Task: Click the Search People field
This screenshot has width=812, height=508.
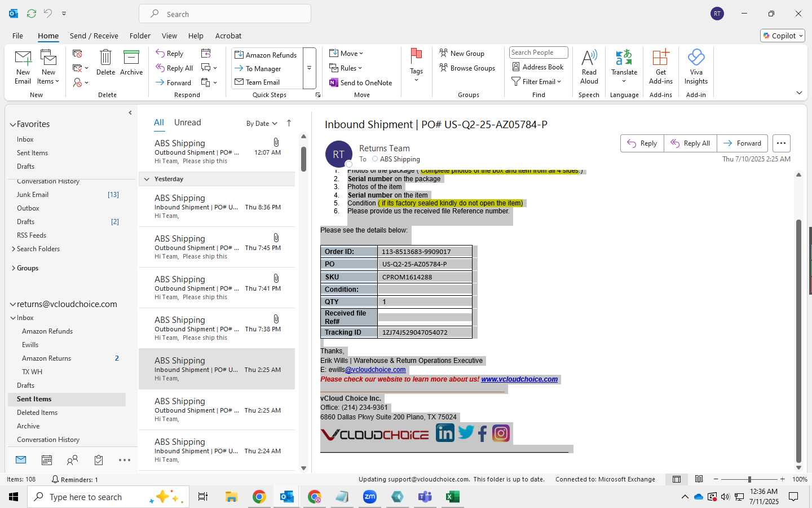Action: (x=539, y=52)
